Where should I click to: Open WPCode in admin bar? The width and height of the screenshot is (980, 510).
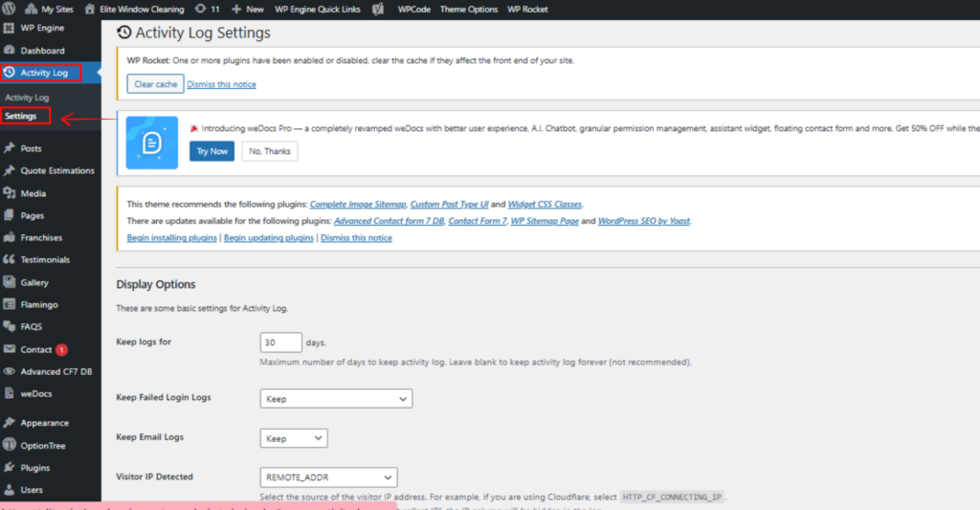coord(413,10)
